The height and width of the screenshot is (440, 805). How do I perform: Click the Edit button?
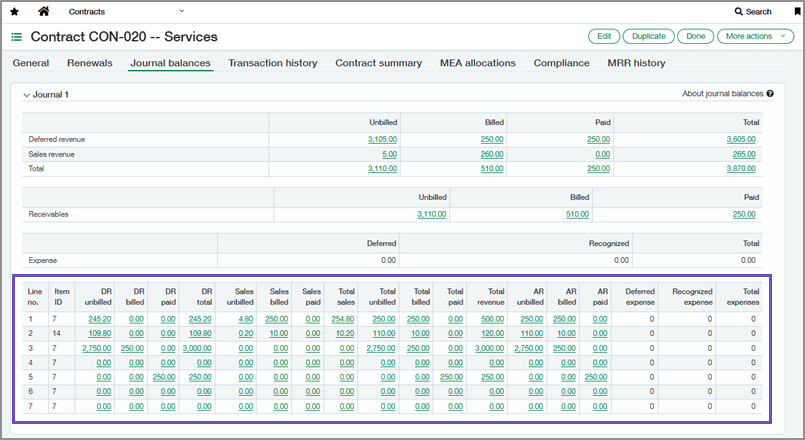pos(604,36)
